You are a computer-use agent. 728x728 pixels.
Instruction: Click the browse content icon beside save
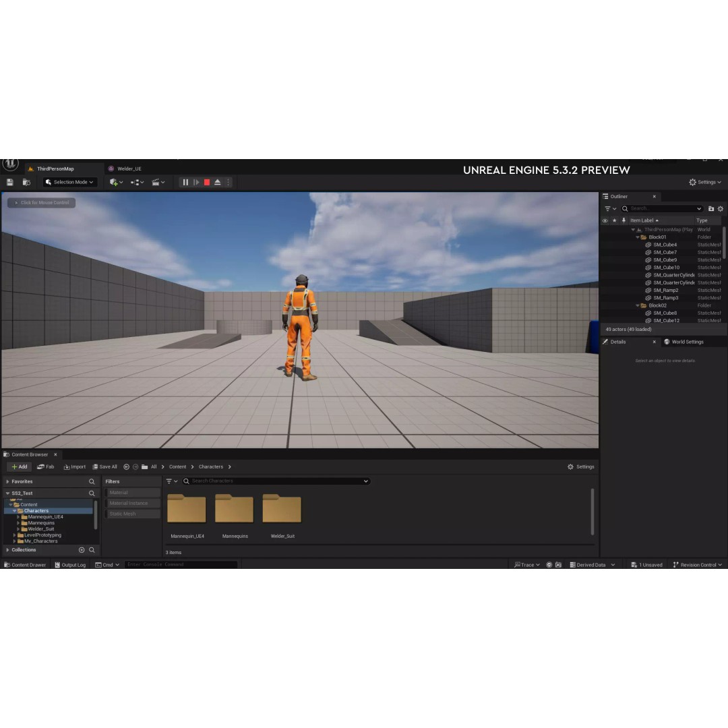point(26,183)
